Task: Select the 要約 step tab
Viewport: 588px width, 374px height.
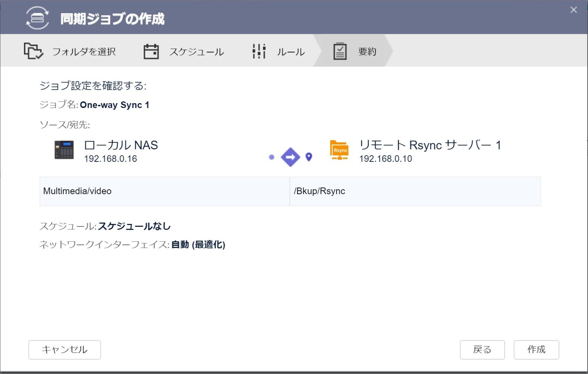Action: [367, 52]
